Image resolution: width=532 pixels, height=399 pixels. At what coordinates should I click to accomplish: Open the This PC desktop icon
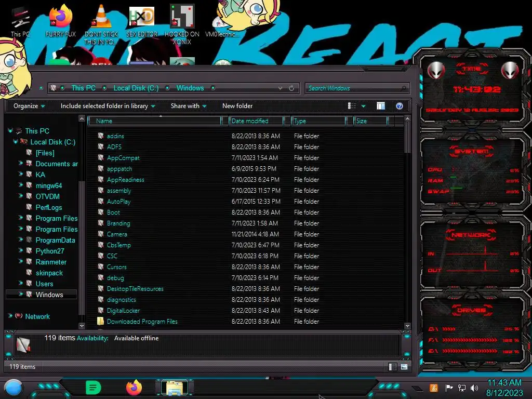click(x=20, y=22)
